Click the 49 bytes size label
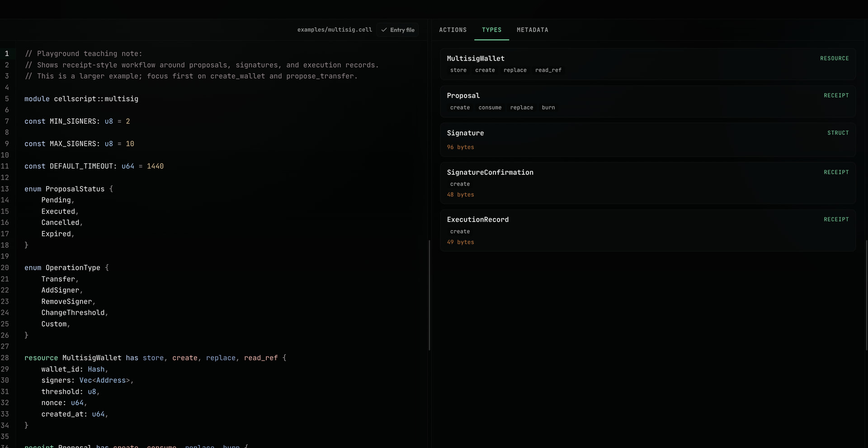The height and width of the screenshot is (448, 868). point(460,242)
